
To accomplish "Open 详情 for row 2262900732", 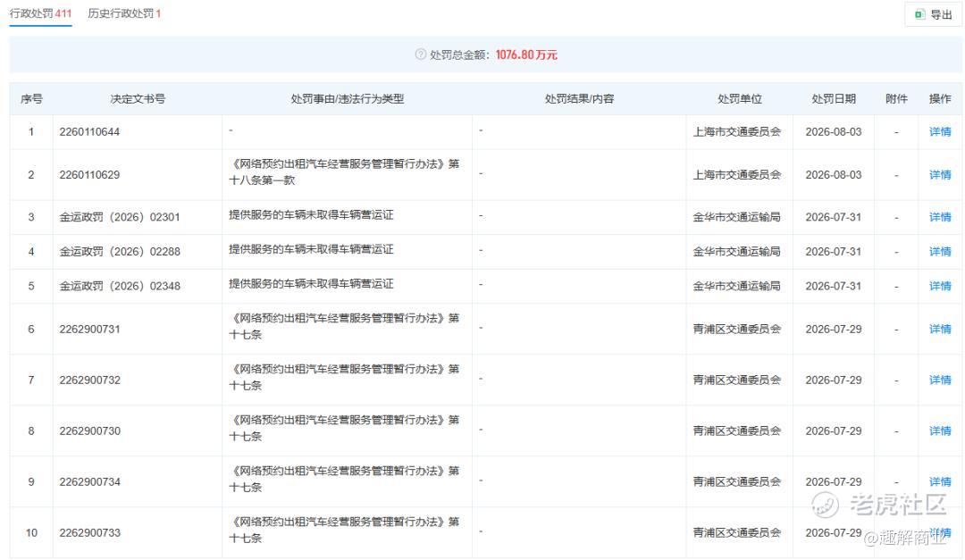I will point(940,380).
